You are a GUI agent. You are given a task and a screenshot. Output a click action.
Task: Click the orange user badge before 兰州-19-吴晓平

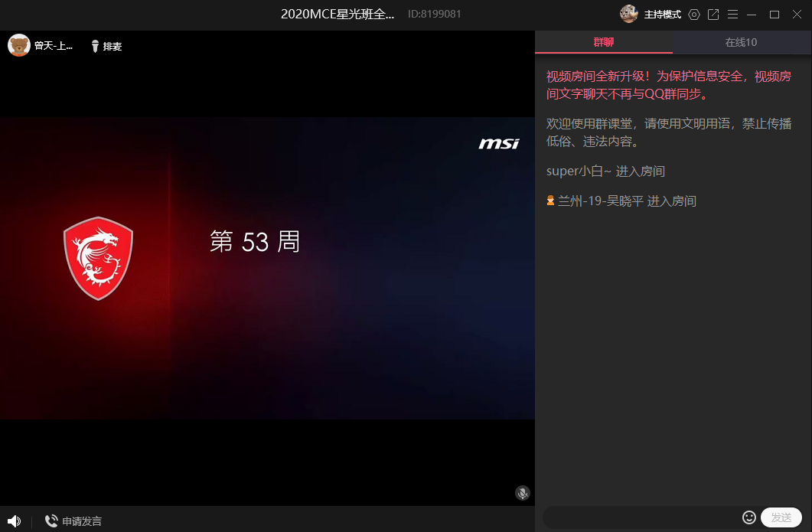(550, 201)
